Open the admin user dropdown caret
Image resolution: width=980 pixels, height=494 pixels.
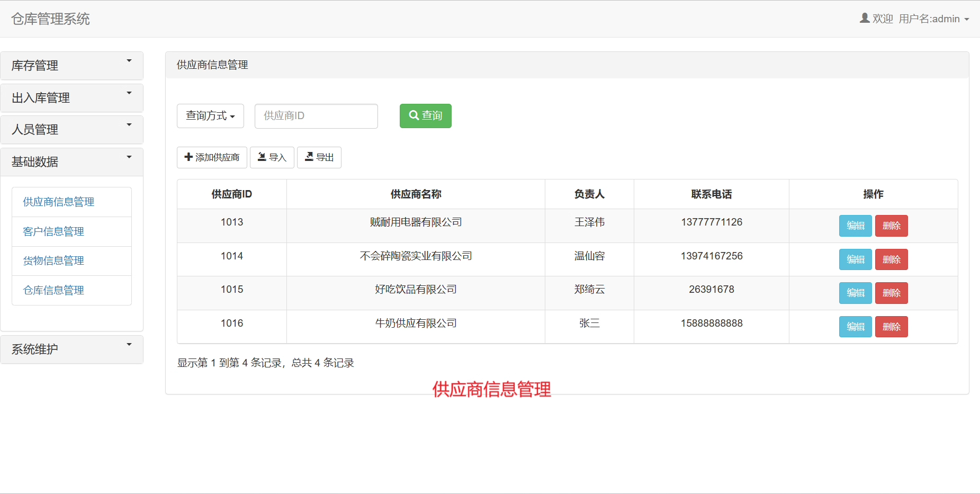967,19
